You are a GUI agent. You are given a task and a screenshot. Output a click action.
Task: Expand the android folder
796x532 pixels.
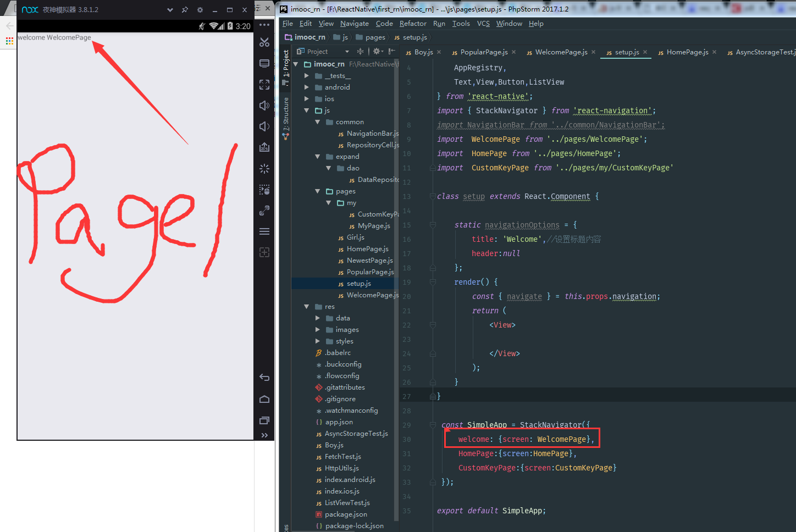pyautogui.click(x=307, y=87)
